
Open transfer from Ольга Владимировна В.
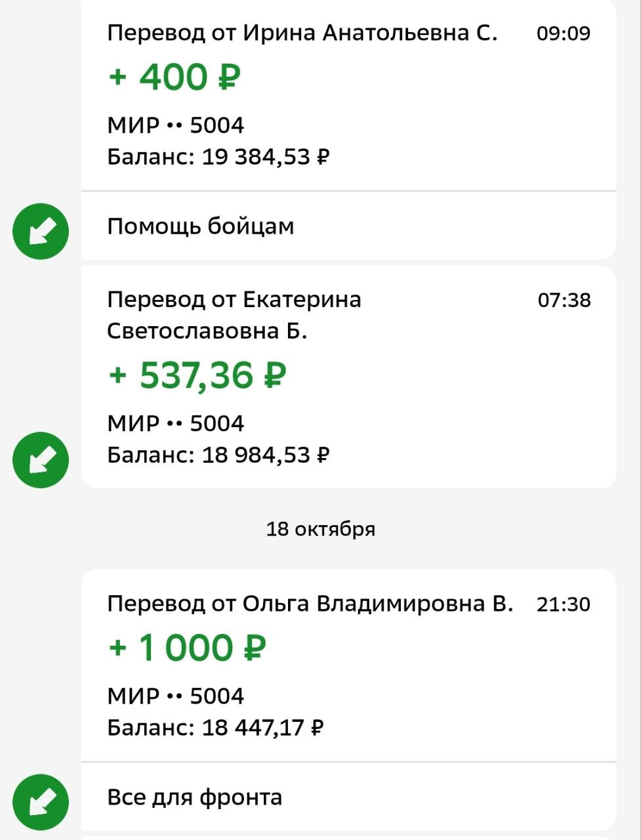point(310,604)
